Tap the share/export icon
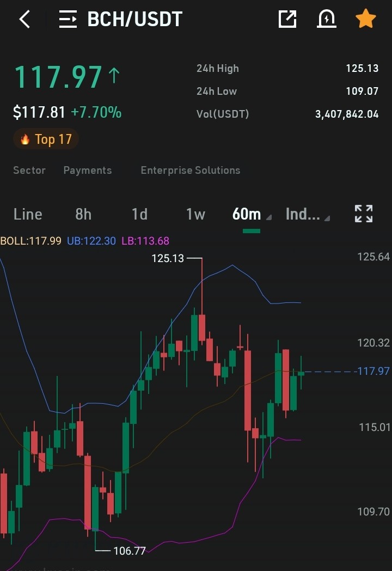This screenshot has height=571, width=392. [x=287, y=19]
